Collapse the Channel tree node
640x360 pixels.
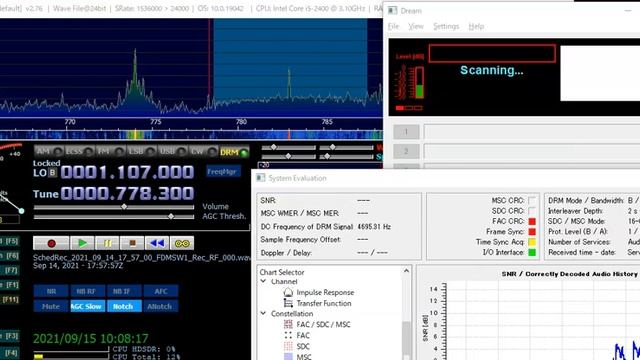tap(263, 281)
